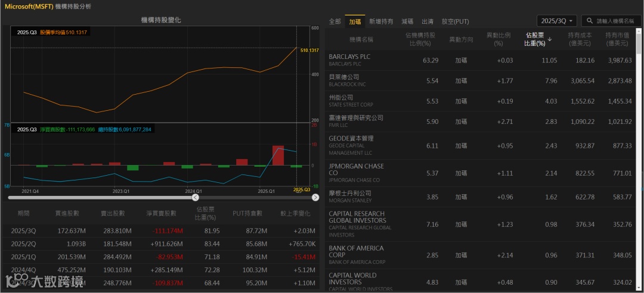Select the CAPITAL RESEARCH GLOBAL INVESTORS row
Image resolution: width=644 pixels, height=293 pixels.
[481, 225]
